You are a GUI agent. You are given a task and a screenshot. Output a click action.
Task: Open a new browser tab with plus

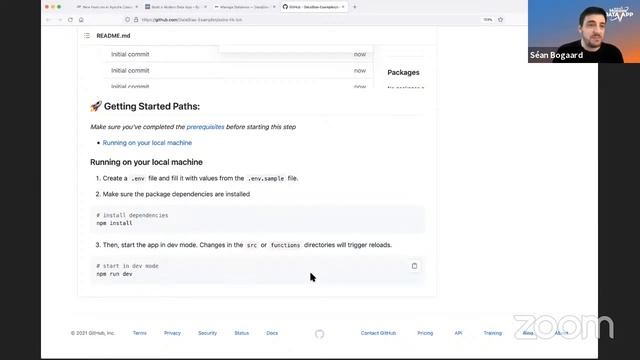(x=354, y=7)
